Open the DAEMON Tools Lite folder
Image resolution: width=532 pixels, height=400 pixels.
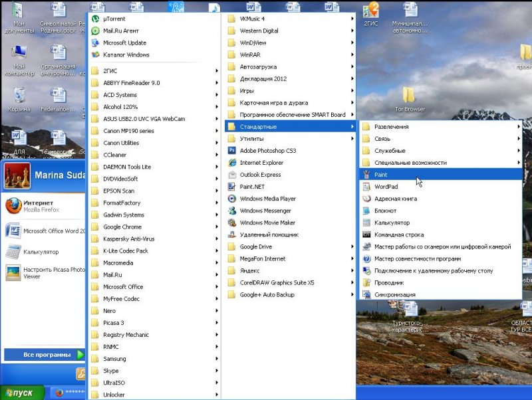coord(154,167)
